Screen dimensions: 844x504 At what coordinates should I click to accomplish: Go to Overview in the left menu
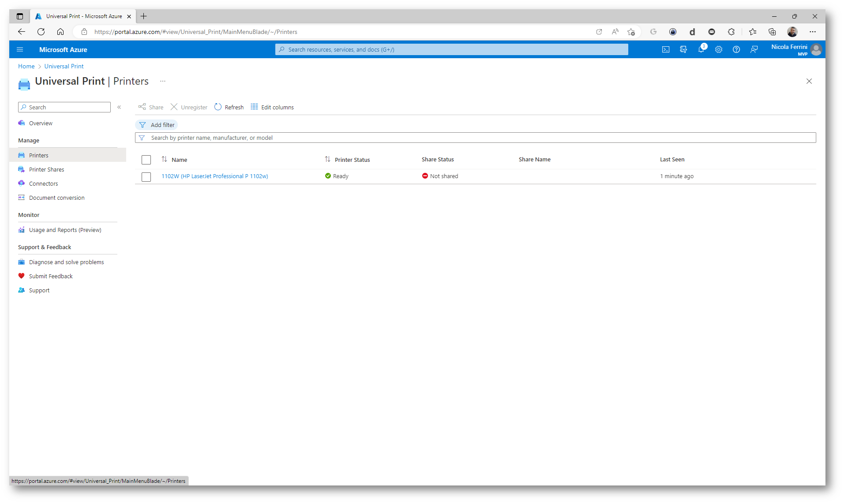coord(41,123)
